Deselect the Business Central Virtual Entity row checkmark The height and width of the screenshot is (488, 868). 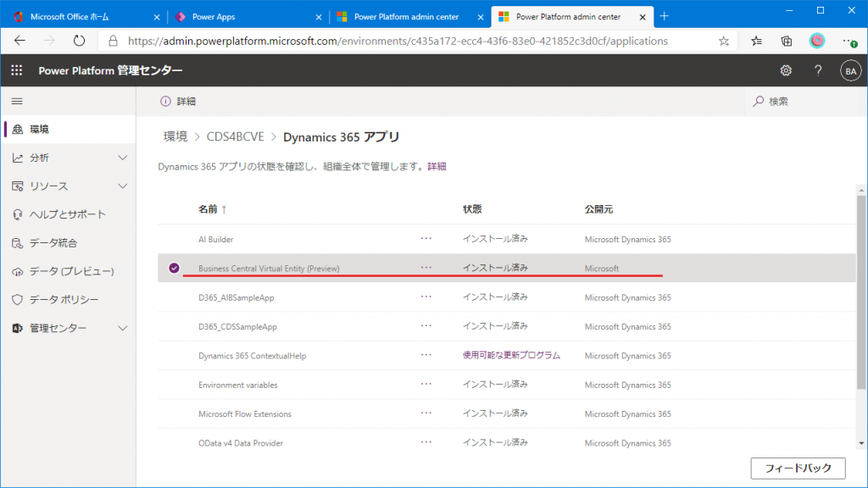[174, 268]
